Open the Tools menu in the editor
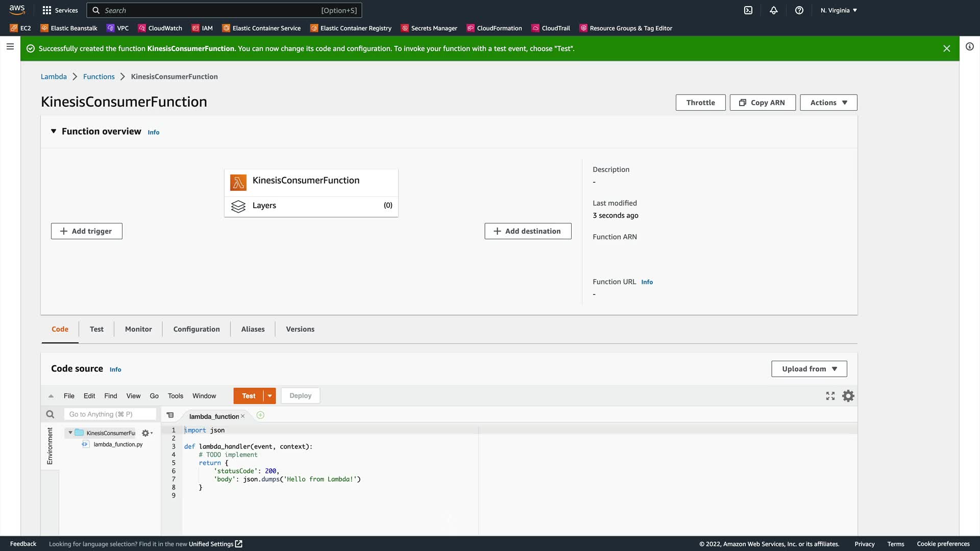The image size is (980, 551). pos(175,396)
